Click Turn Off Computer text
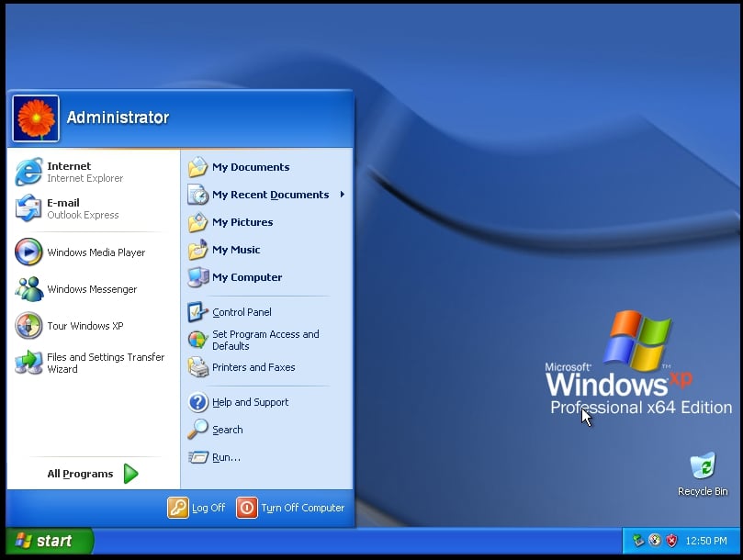Viewport: 743px width, 560px height. pos(303,508)
